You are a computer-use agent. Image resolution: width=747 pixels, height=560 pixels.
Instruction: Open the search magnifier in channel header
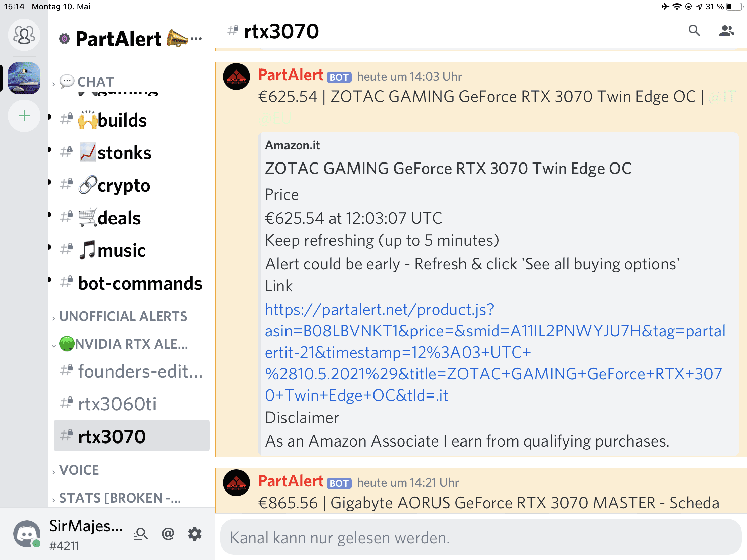(x=694, y=31)
